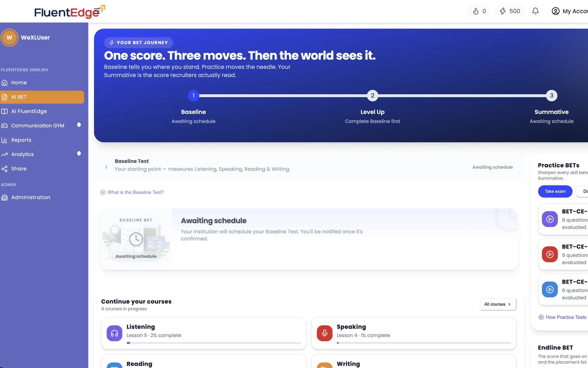Screen dimensions: 588x368
Task: Select step 3 Summative circle
Action: point(551,96)
